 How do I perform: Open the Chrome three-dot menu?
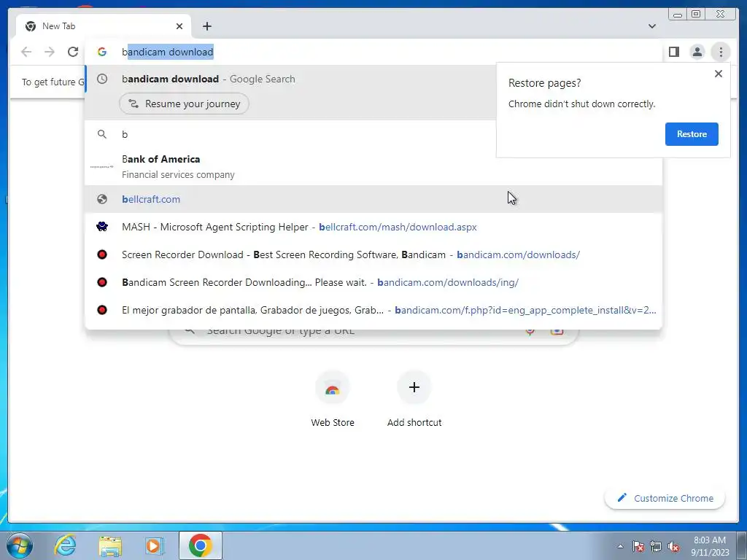(721, 52)
